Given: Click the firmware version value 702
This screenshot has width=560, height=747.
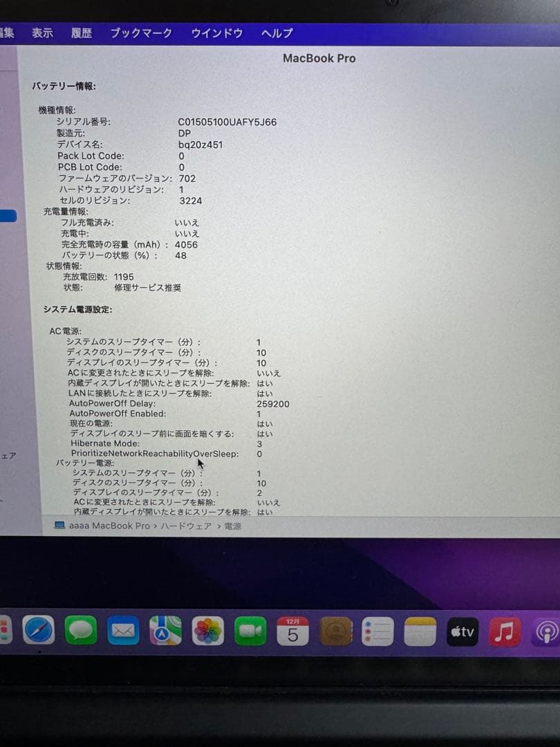Looking at the screenshot, I should click(x=187, y=178).
